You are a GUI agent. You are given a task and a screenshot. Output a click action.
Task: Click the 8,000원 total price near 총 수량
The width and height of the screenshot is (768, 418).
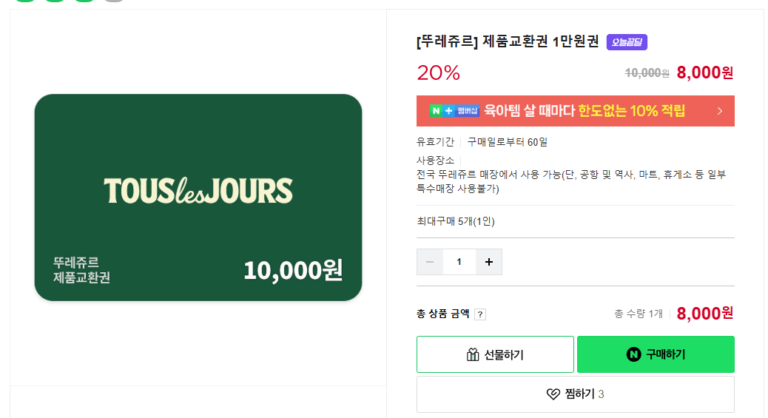pyautogui.click(x=705, y=313)
